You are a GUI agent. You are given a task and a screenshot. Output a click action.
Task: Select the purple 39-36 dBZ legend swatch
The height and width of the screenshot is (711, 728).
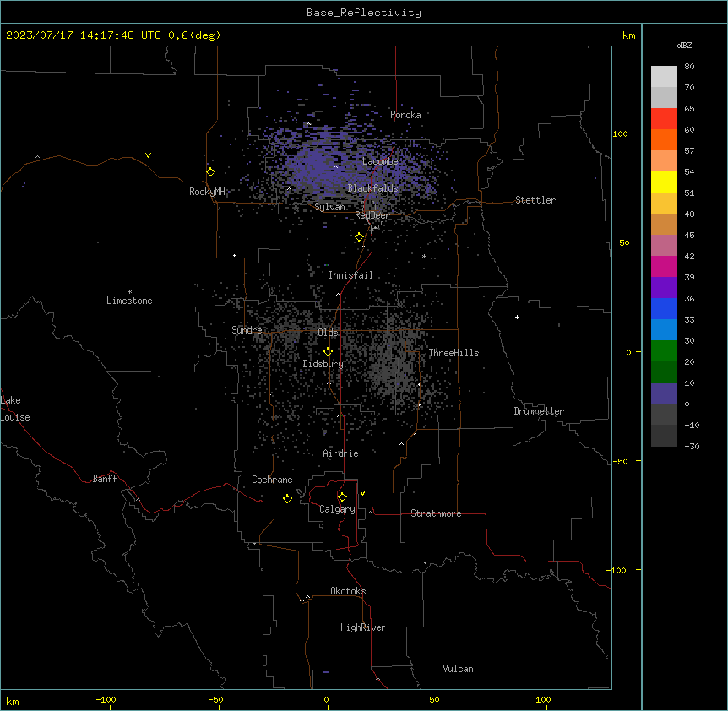[664, 288]
